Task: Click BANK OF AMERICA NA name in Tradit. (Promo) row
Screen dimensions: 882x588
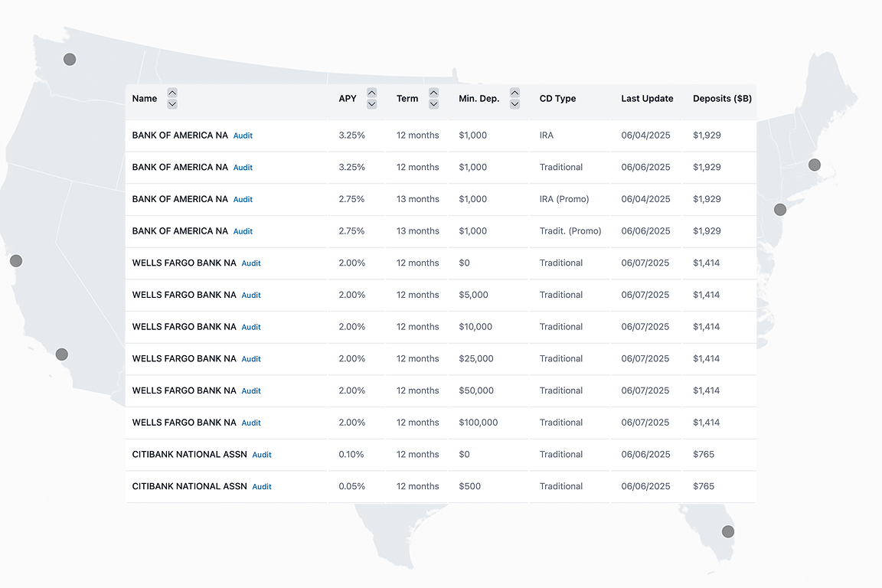Action: click(x=180, y=231)
